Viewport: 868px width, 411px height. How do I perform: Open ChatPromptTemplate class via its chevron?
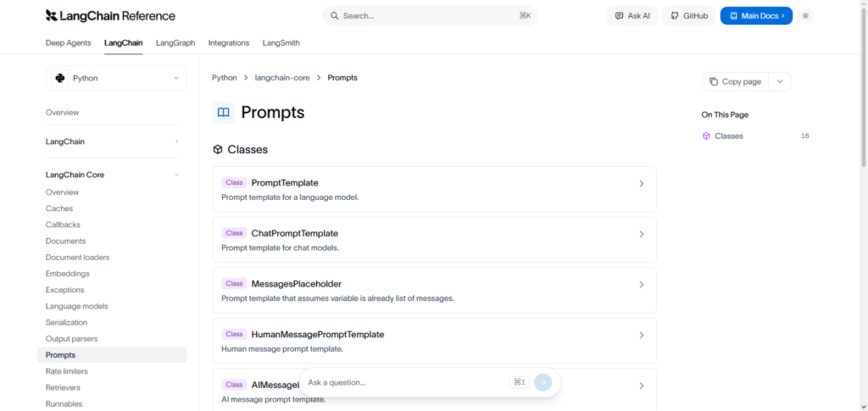642,234
